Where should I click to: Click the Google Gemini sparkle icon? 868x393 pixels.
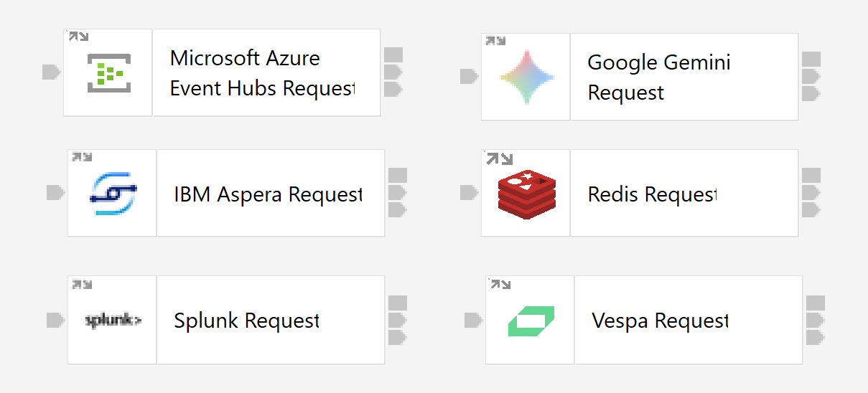click(x=526, y=77)
